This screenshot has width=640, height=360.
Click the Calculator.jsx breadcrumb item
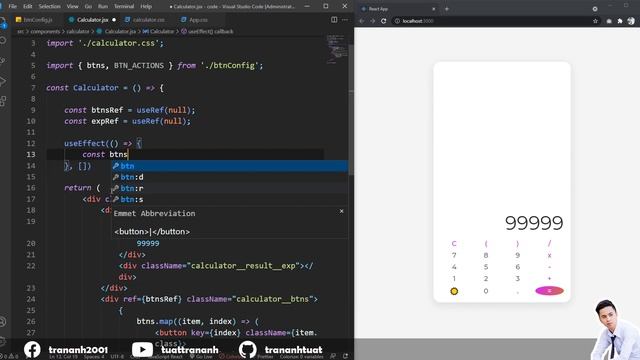pyautogui.click(x=116, y=31)
